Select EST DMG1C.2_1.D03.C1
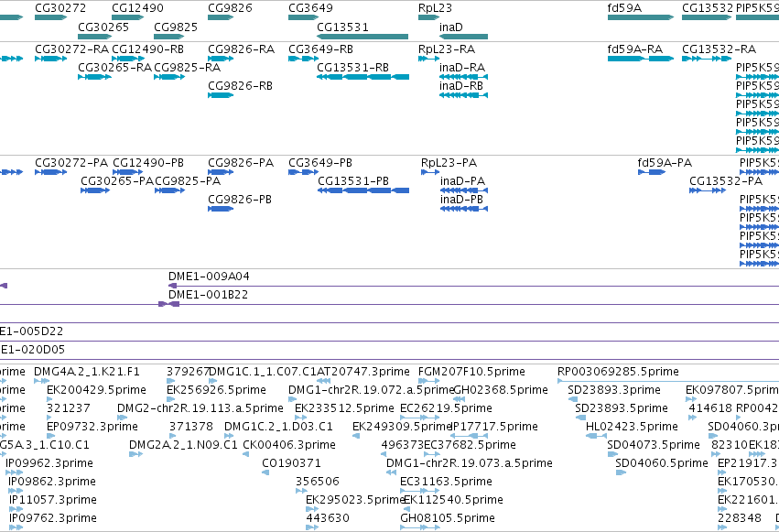The width and height of the screenshot is (779, 532). pos(229,436)
